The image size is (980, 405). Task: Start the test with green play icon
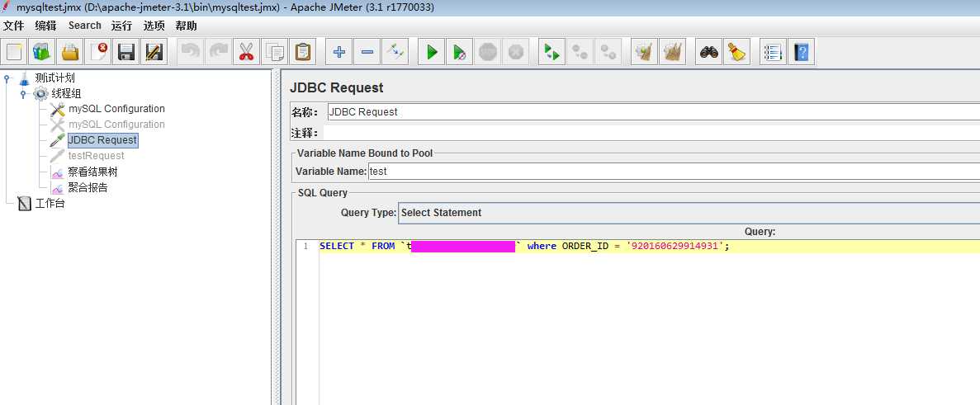[x=431, y=52]
